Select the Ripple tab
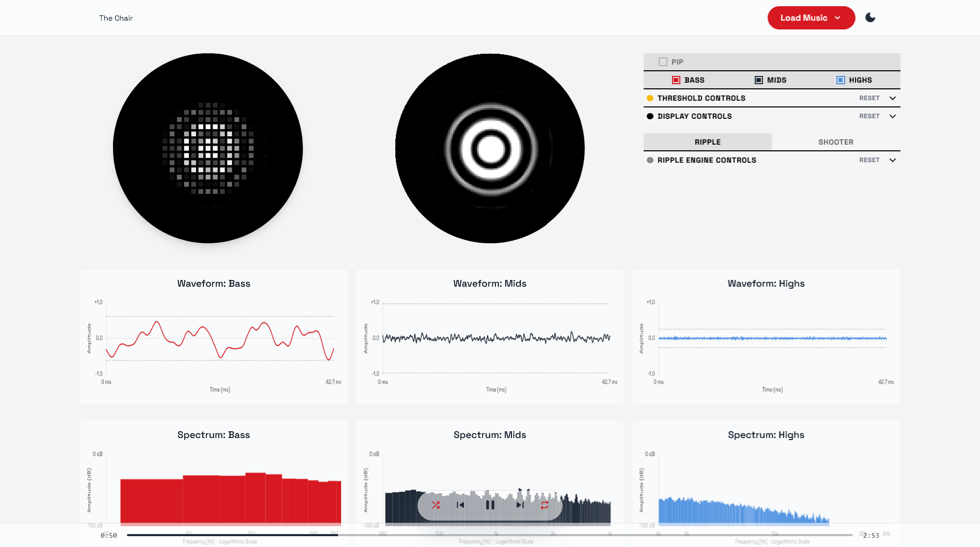 [707, 142]
